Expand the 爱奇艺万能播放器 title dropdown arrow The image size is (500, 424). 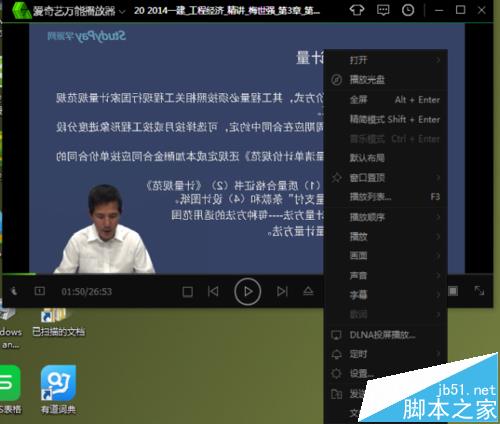pyautogui.click(x=122, y=12)
